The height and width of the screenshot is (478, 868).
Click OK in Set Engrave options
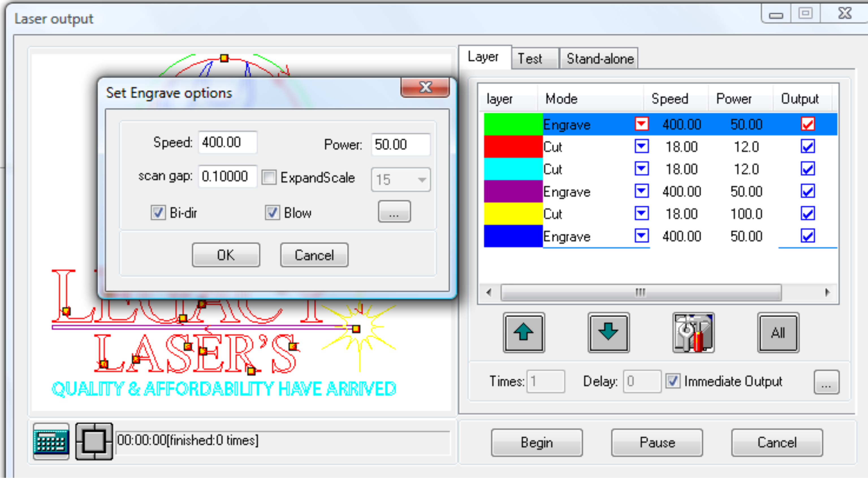point(226,255)
